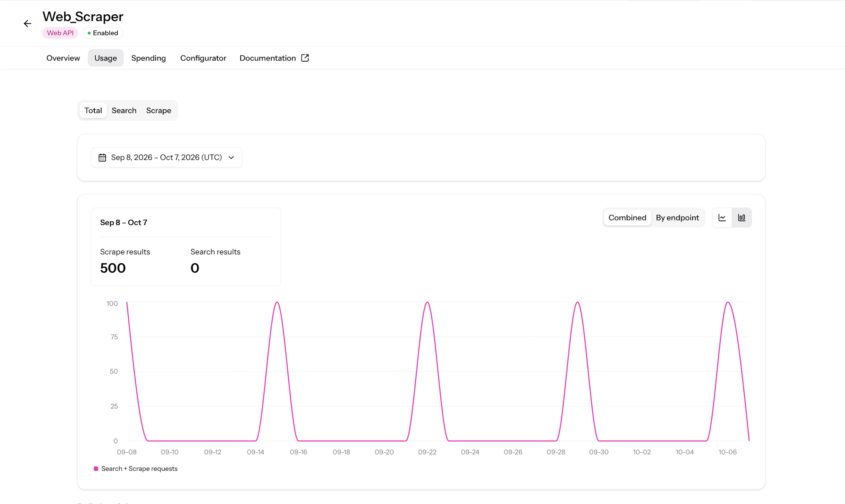
Task: Click the 100 y-axis label
Action: [x=112, y=304]
